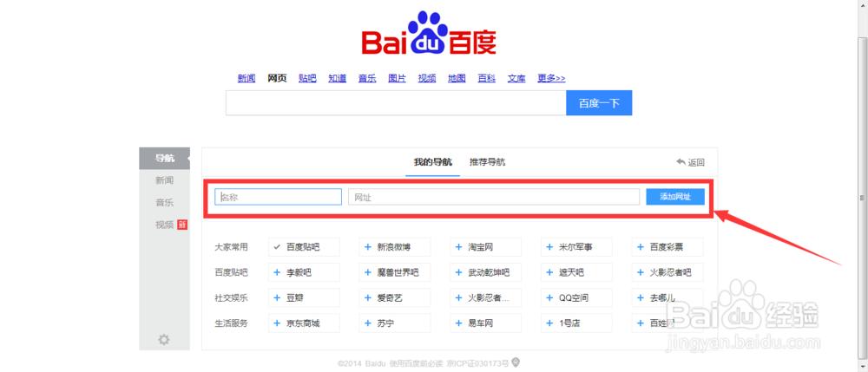Click the 京ICP证030173号 footer link
868x372 pixels.
(x=477, y=363)
